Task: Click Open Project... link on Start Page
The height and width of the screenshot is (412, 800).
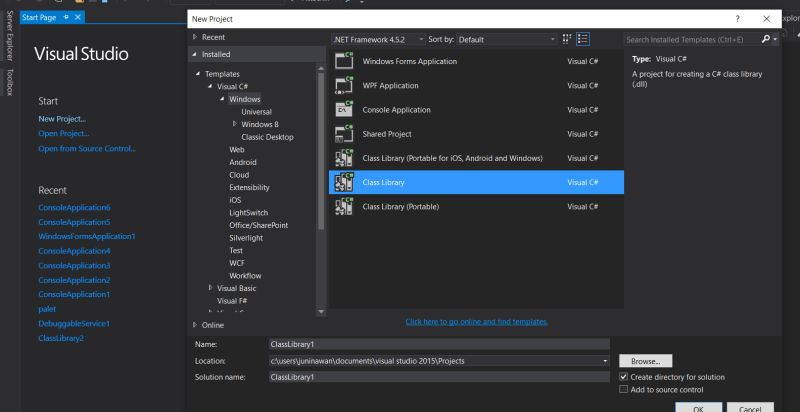Action: click(x=64, y=134)
